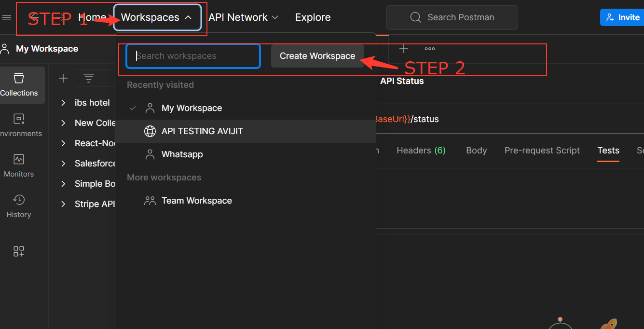Select the Tests tab

[x=608, y=151]
